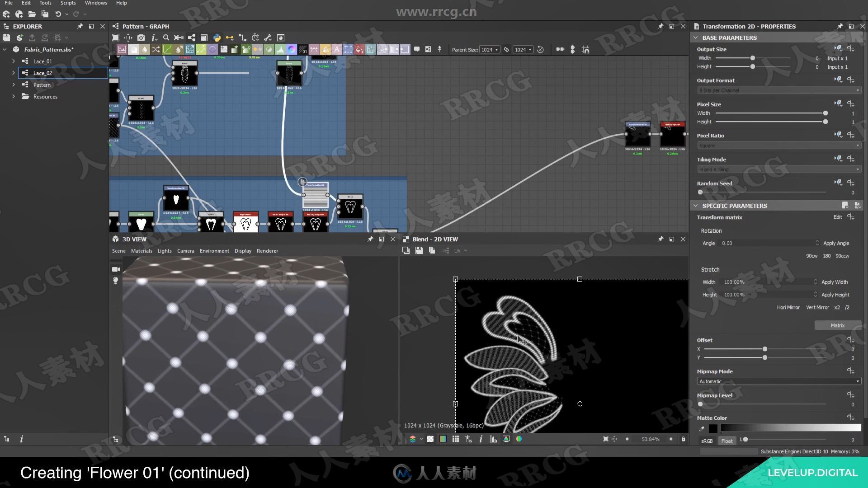This screenshot has width=868, height=488.
Task: Expand the Lace_02 tree item
Action: [x=13, y=73]
